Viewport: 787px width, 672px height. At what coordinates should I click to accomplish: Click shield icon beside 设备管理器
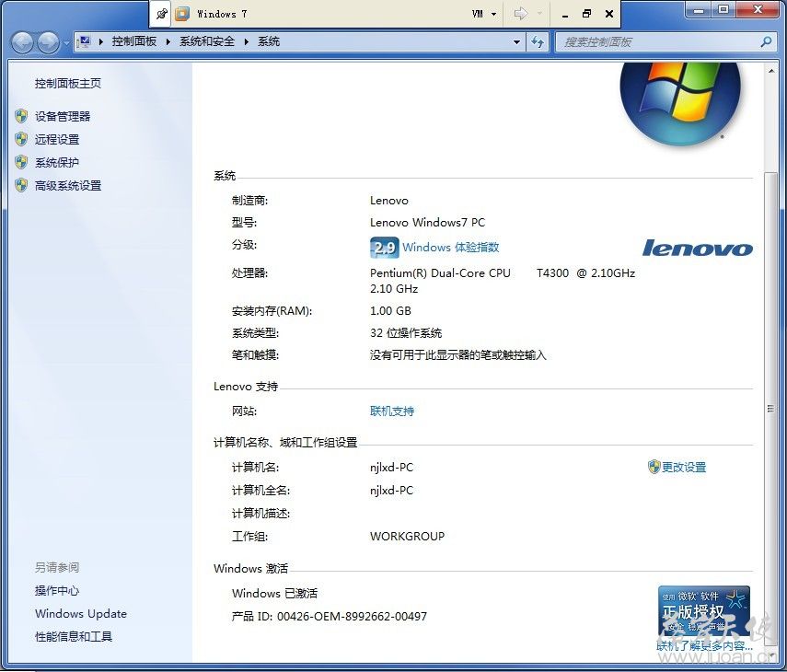[21, 116]
